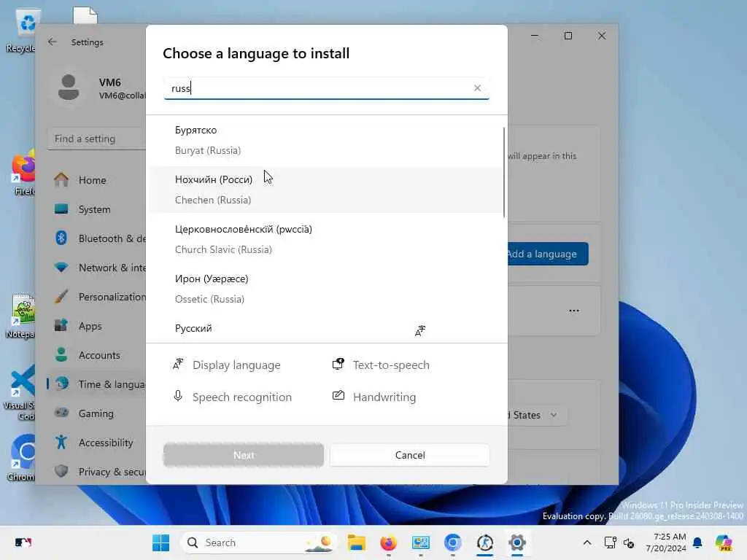The width and height of the screenshot is (747, 560).
Task: Open File Explorer from taskbar
Action: pyautogui.click(x=356, y=542)
